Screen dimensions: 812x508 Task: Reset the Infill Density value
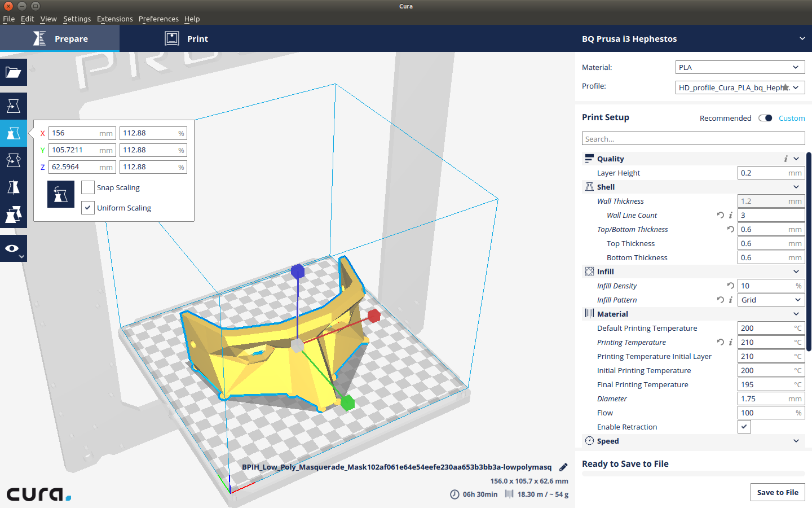coord(731,286)
